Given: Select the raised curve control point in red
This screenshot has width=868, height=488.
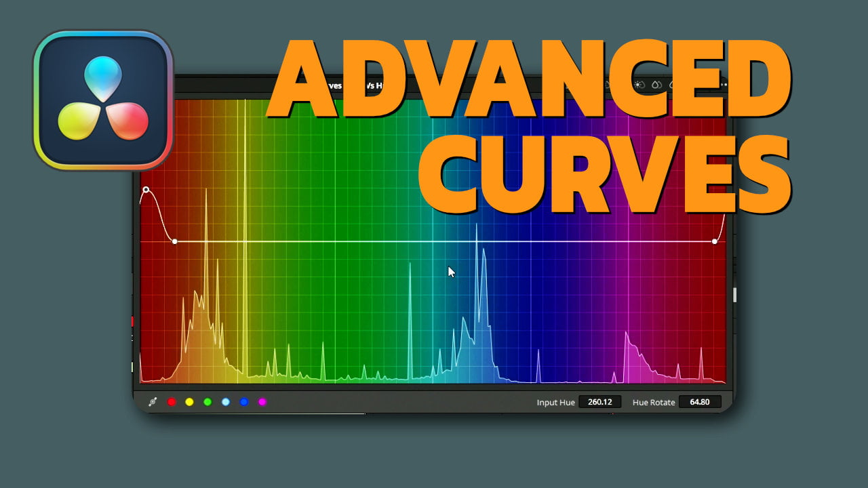Looking at the screenshot, I should [x=146, y=190].
